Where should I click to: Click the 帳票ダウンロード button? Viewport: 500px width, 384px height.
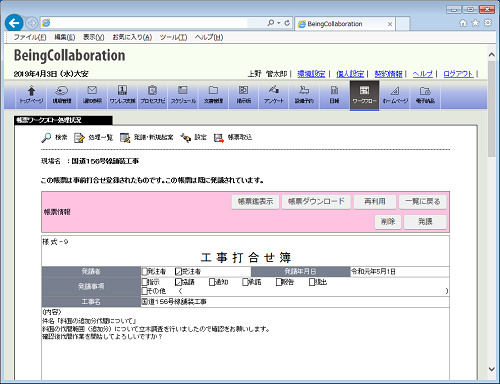point(316,202)
